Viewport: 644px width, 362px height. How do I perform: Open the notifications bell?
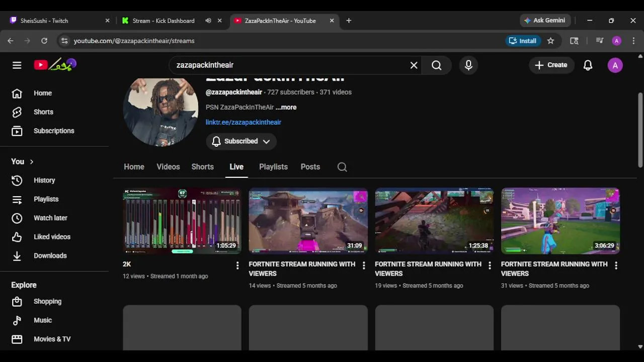[x=588, y=65]
